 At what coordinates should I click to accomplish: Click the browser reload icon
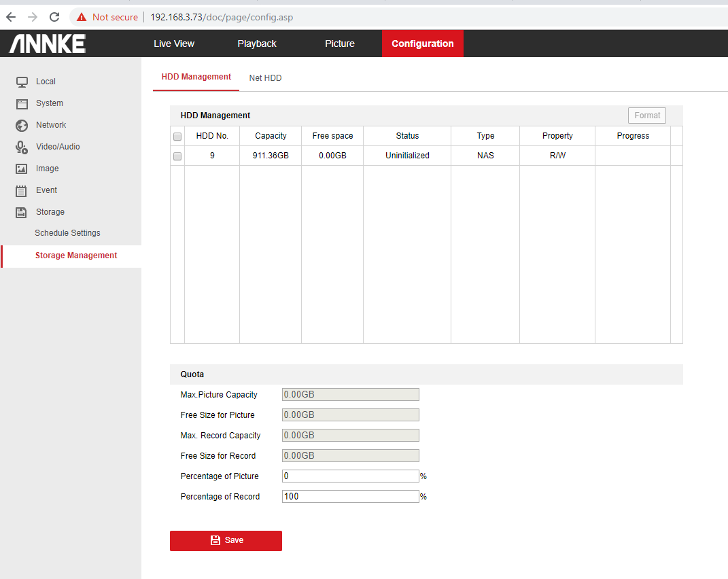pos(54,17)
